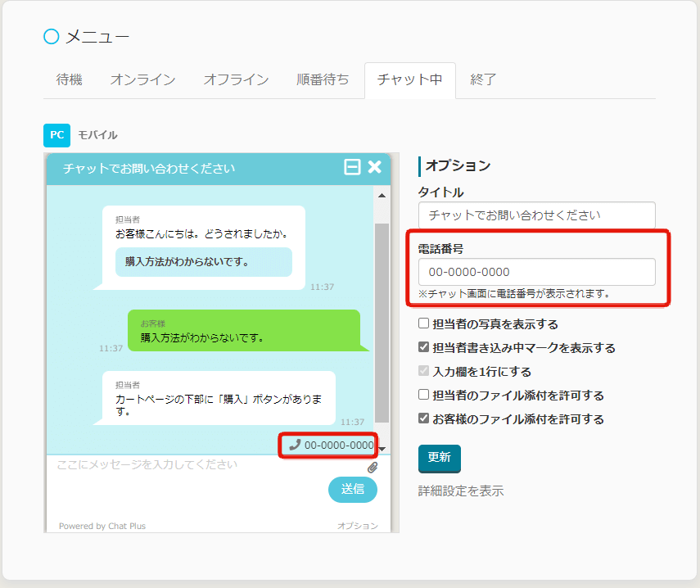
Task: Click the チャットでお問い合わせください chat header title
Action: click(149, 169)
